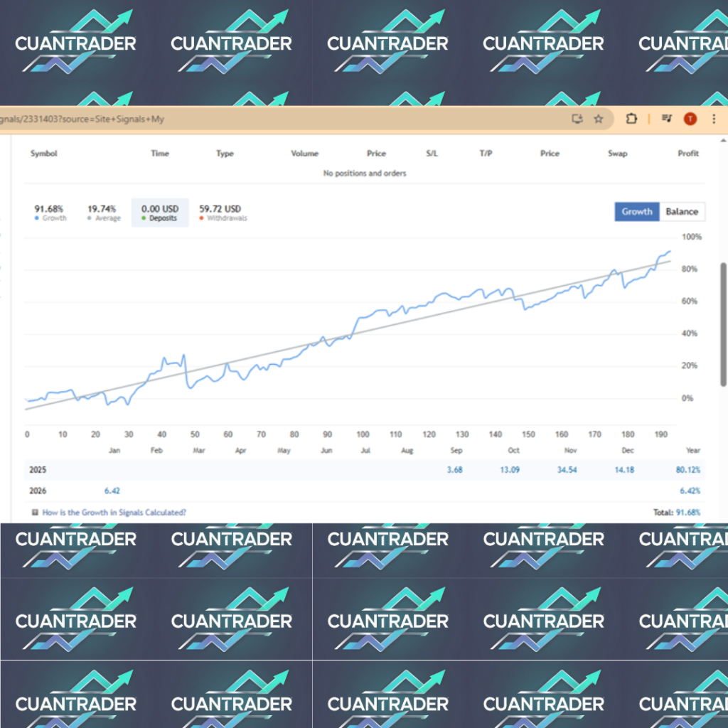Click the 'No positions and orders' message
Image resolution: width=728 pixels, height=728 pixels.
[x=365, y=173]
